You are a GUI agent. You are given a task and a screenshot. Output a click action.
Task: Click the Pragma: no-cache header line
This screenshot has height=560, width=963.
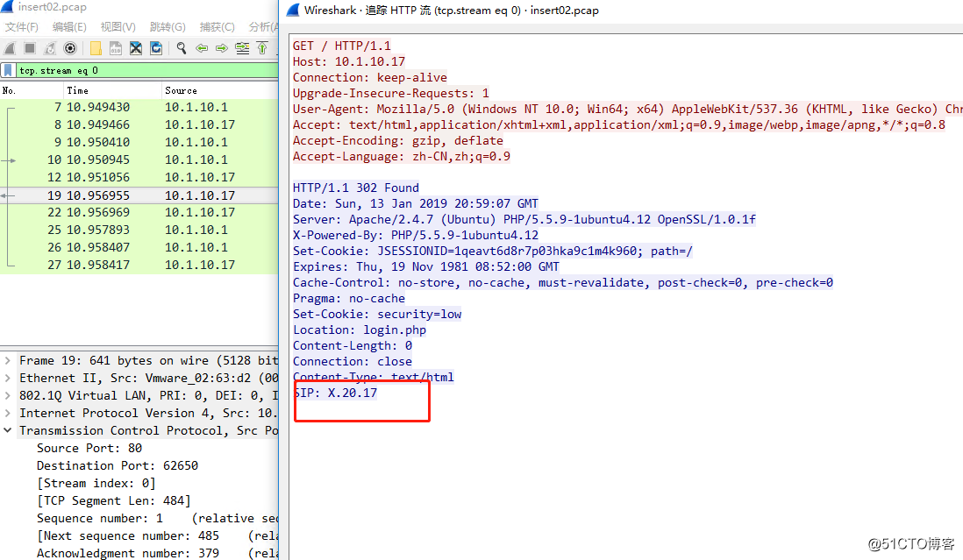click(349, 299)
